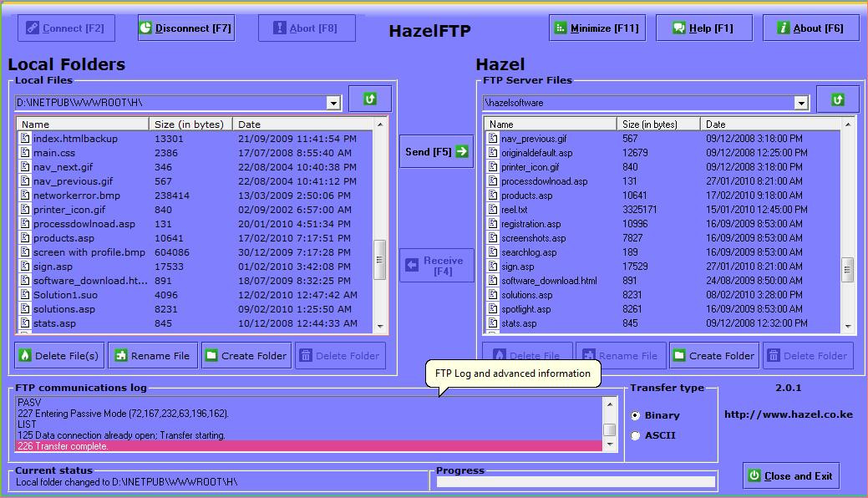
Task: Click Close and Exit
Action: pyautogui.click(x=791, y=475)
